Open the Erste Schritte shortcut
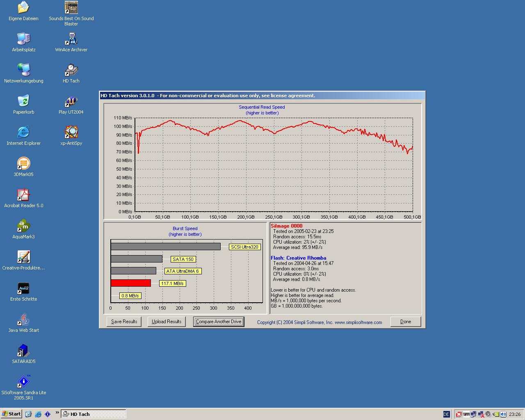525x420 pixels. click(x=23, y=292)
